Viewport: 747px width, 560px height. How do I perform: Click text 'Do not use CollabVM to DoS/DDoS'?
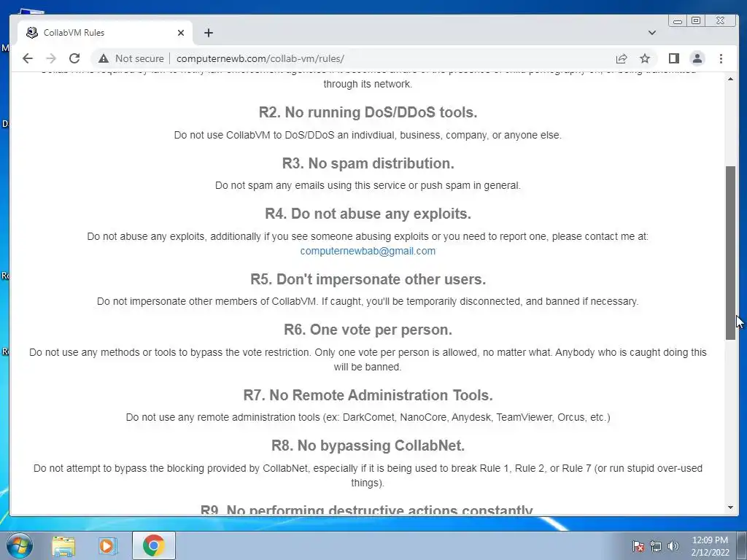pos(254,135)
